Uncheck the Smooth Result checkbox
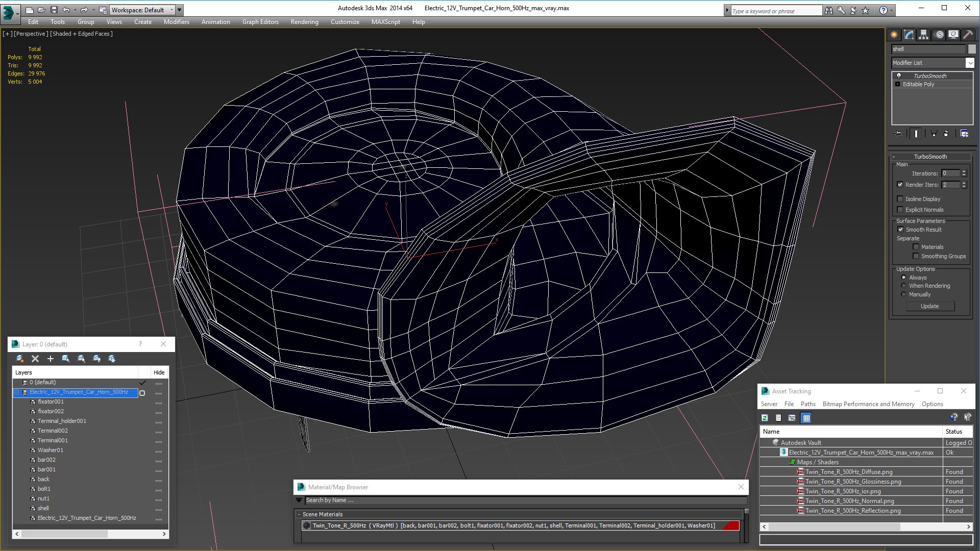This screenshot has height=551, width=980. 900,230
